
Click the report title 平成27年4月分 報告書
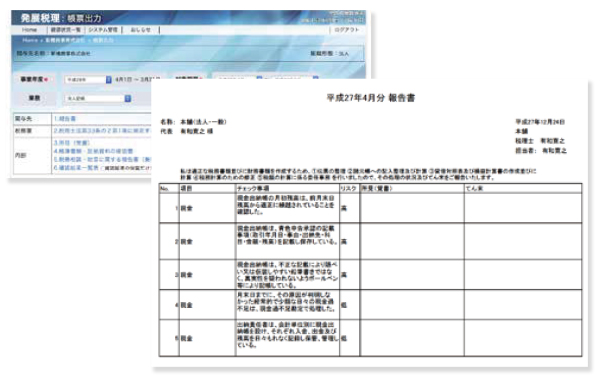click(x=371, y=98)
